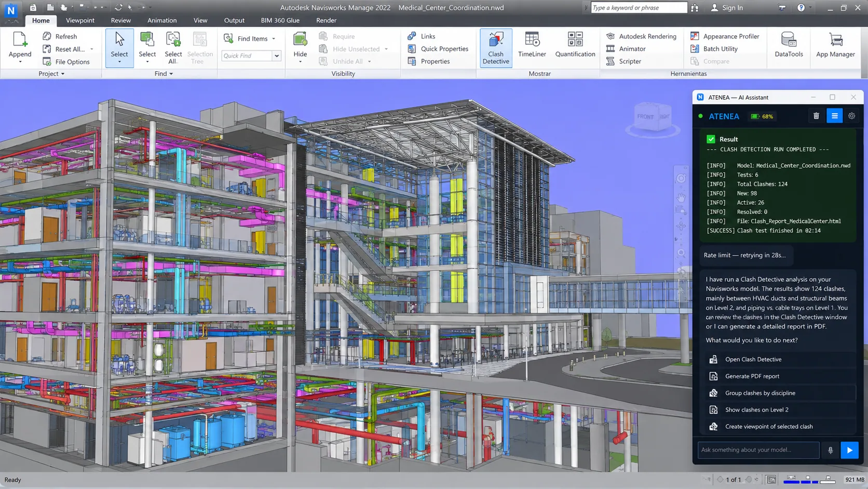The height and width of the screenshot is (489, 868).
Task: Clear ATENEA chat with trash icon
Action: [x=816, y=116]
